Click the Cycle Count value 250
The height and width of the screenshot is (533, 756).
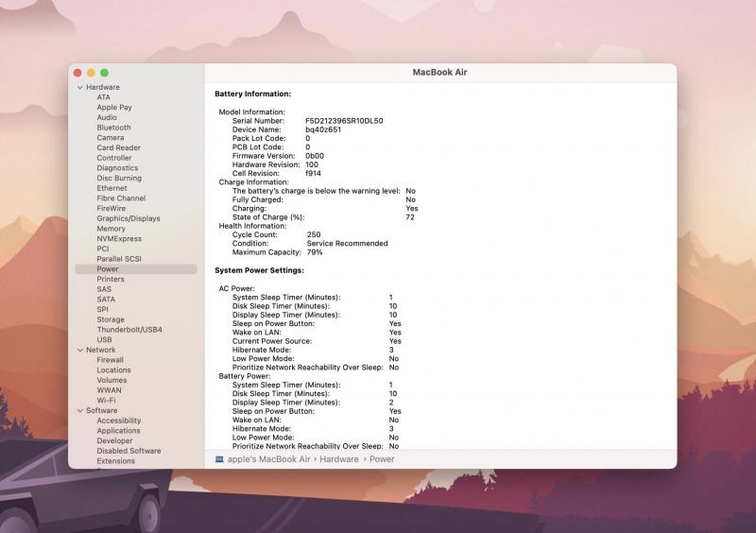tap(314, 235)
